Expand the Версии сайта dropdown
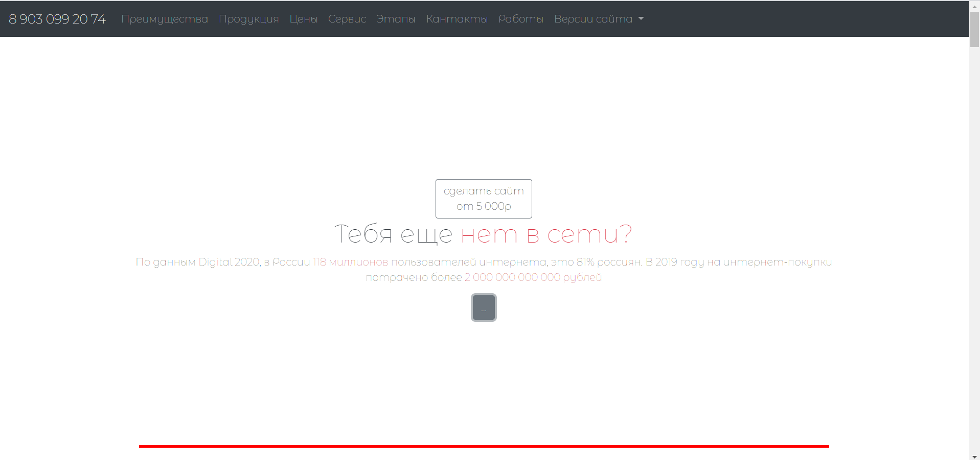Image resolution: width=980 pixels, height=460 pixels. (599, 19)
